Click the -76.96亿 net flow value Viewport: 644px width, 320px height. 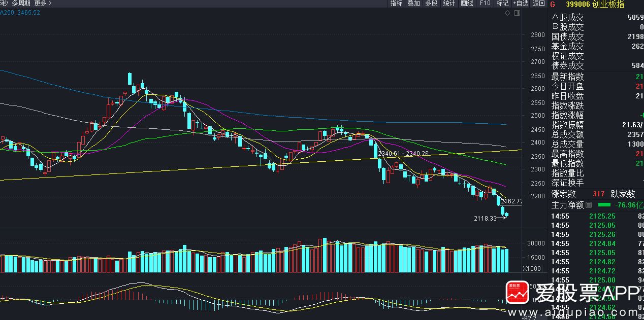pyautogui.click(x=629, y=205)
